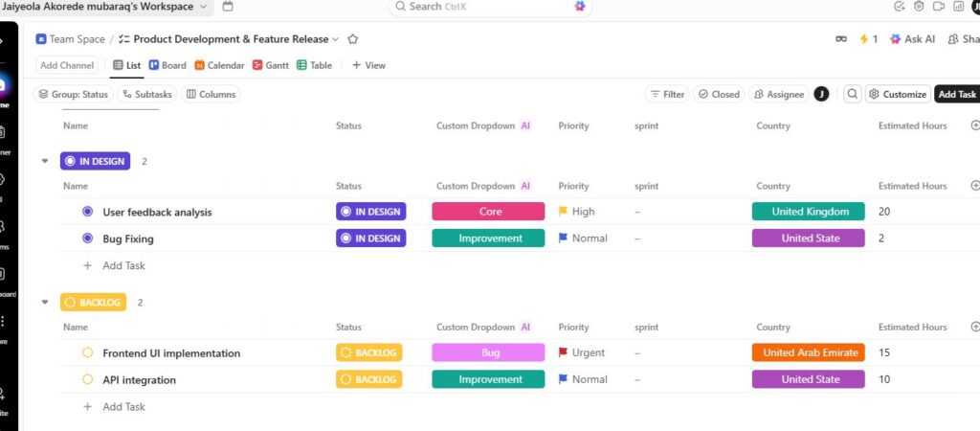The image size is (980, 431).
Task: Add a new view with + View
Action: tap(368, 65)
